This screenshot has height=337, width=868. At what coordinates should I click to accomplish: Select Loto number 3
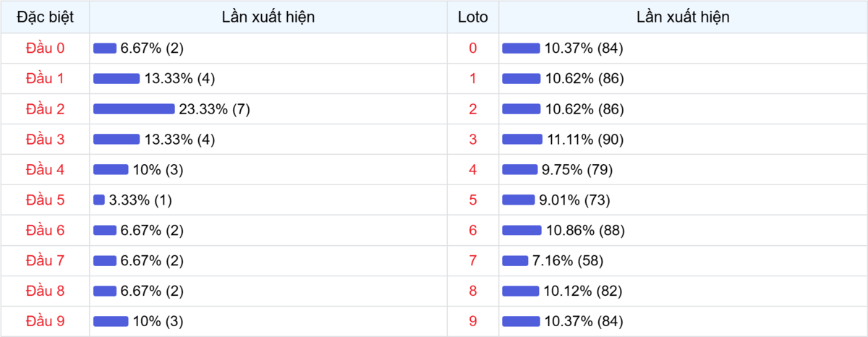click(x=473, y=140)
